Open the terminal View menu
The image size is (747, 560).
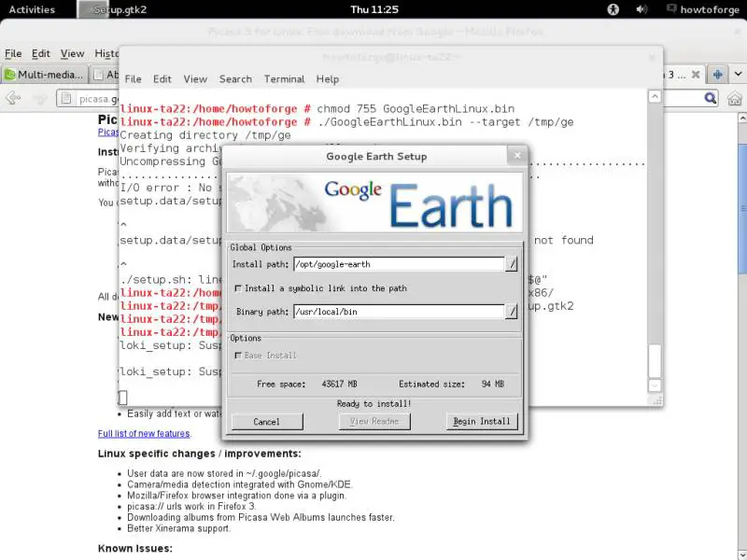click(x=195, y=79)
